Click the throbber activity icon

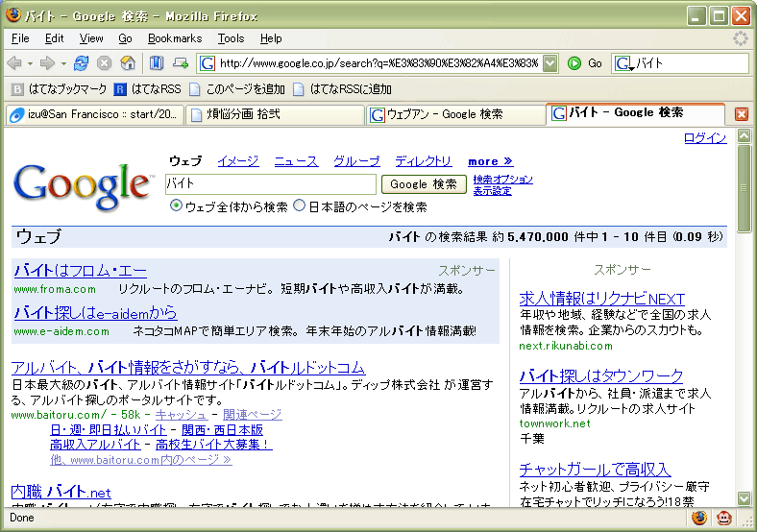coord(740,38)
